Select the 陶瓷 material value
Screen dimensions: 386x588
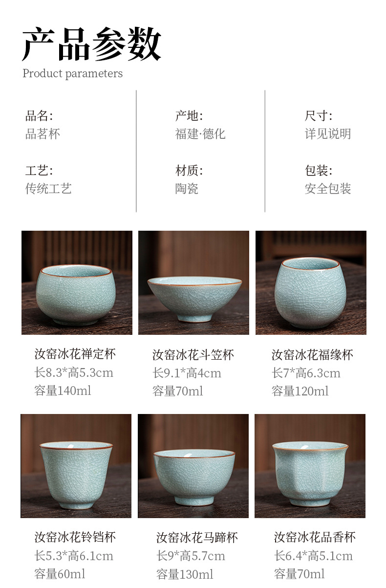pos(187,189)
